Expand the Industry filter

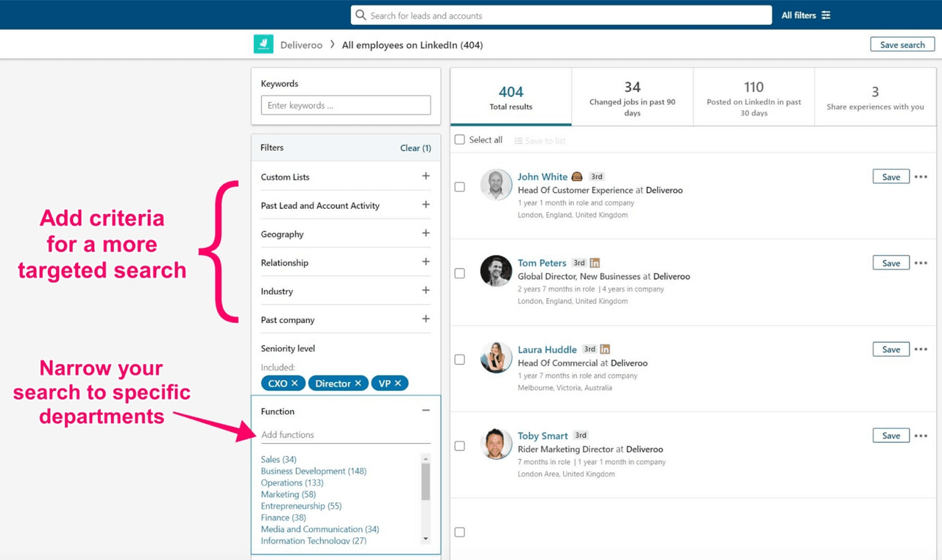point(425,291)
